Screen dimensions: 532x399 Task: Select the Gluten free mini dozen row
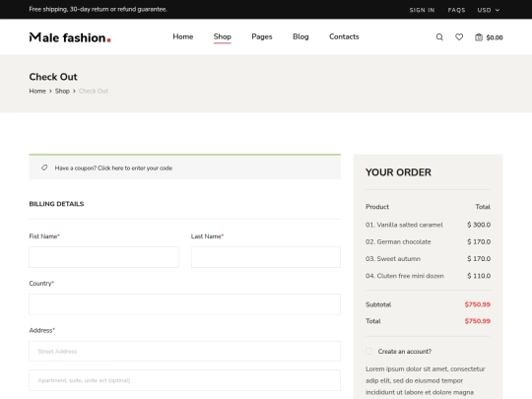pos(428,276)
